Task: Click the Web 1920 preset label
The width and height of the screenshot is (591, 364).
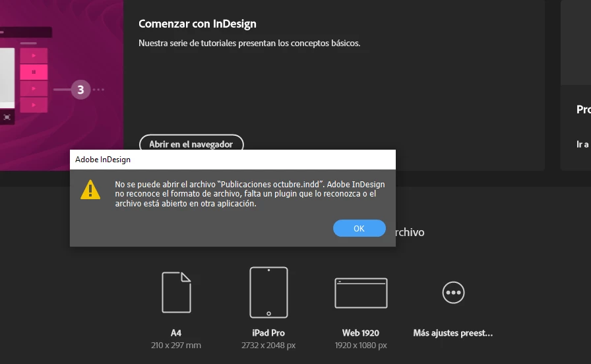Action: coord(361,333)
